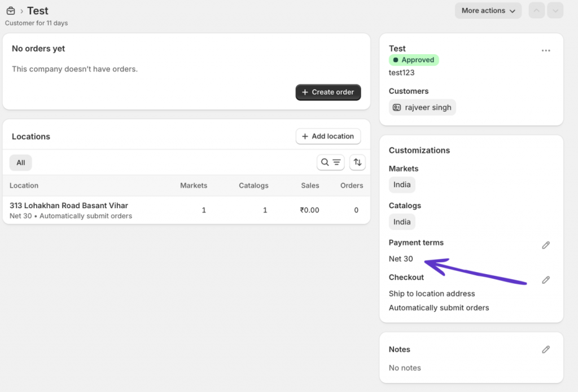Open the three-dot menu on the Test card
The width and height of the screenshot is (578, 392).
click(x=545, y=50)
